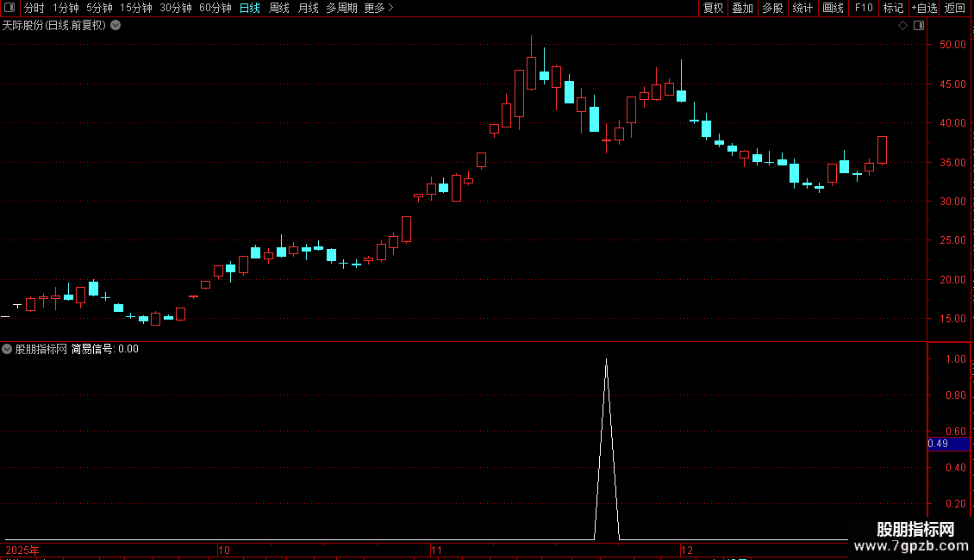Select the 30分钟 period tab
The image size is (974, 560).
176,8
